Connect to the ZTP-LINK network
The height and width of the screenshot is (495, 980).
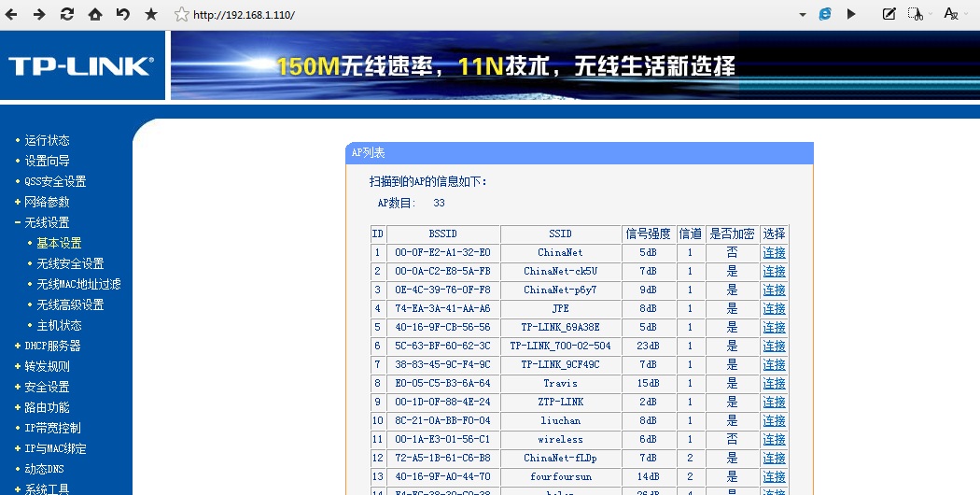tap(774, 403)
